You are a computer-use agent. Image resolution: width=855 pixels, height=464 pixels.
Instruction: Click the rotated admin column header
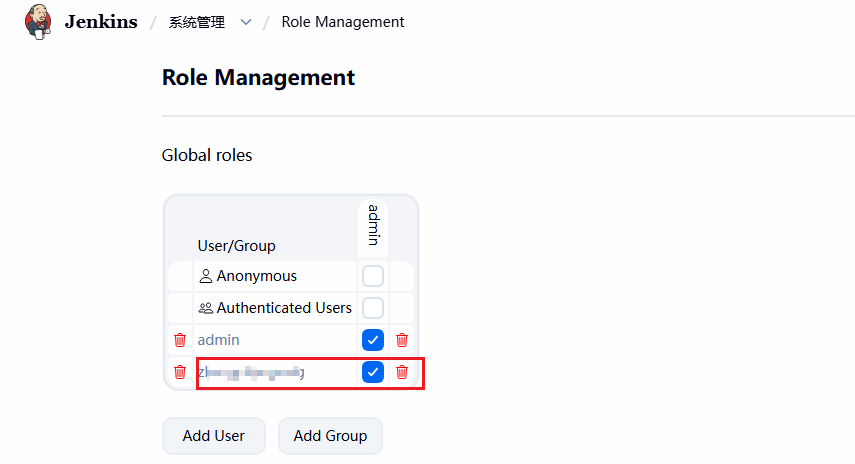[x=373, y=225]
